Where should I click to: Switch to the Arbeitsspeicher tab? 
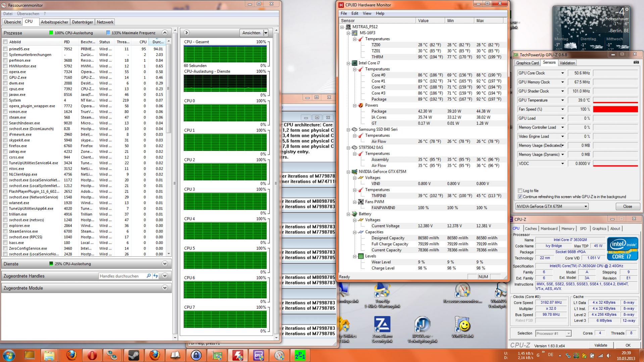tap(54, 22)
